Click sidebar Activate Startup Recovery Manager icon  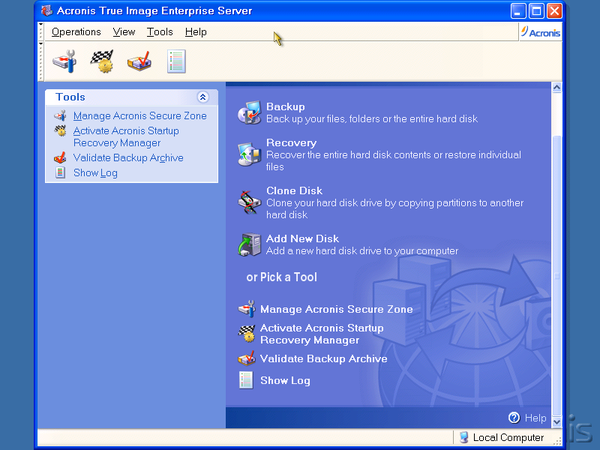(x=60, y=131)
